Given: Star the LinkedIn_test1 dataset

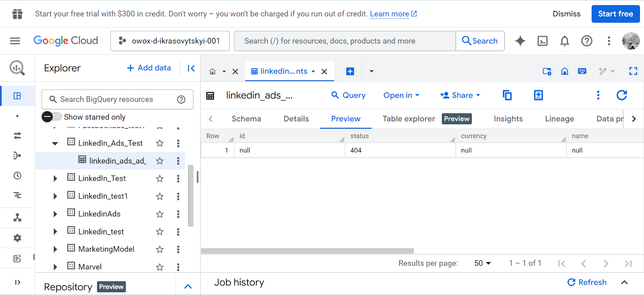Looking at the screenshot, I should coord(160,196).
